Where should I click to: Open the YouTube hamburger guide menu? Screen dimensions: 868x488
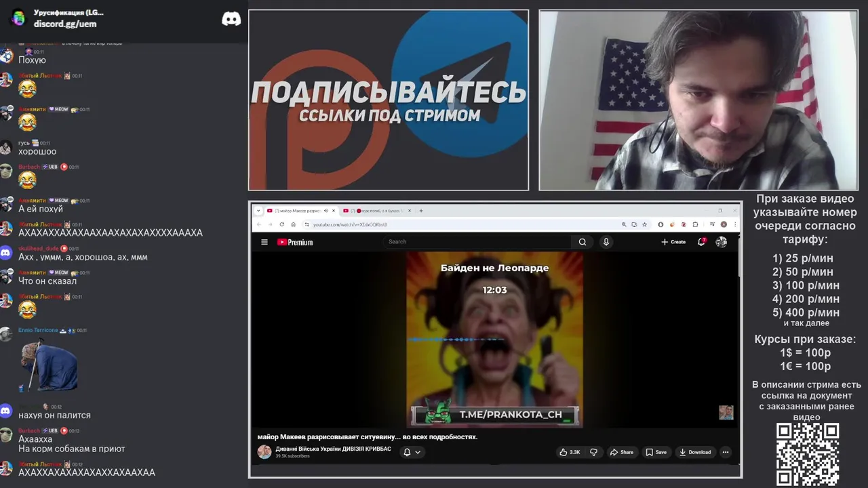coord(264,242)
